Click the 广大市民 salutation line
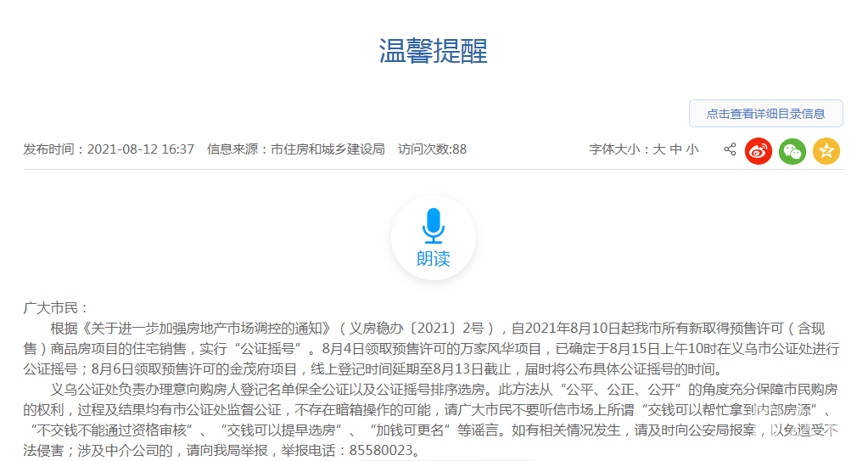This screenshot has height=461, width=868. (x=56, y=308)
